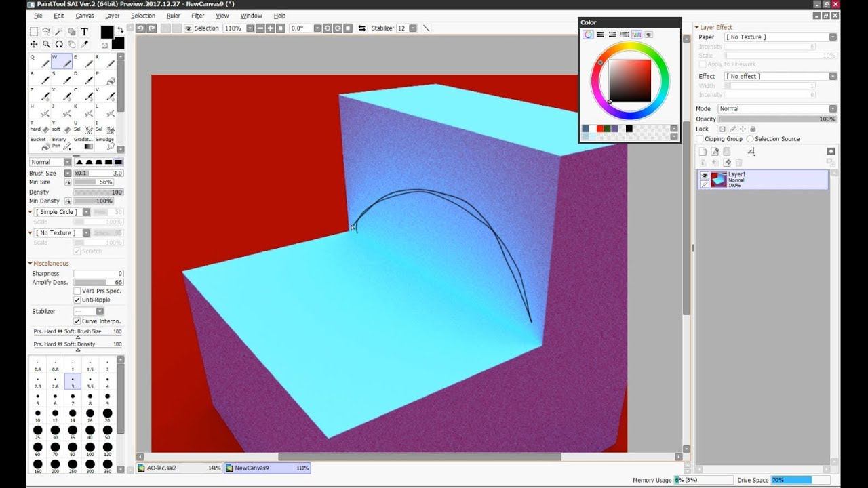
Task: Reset the canvas rotation
Action: point(348,28)
